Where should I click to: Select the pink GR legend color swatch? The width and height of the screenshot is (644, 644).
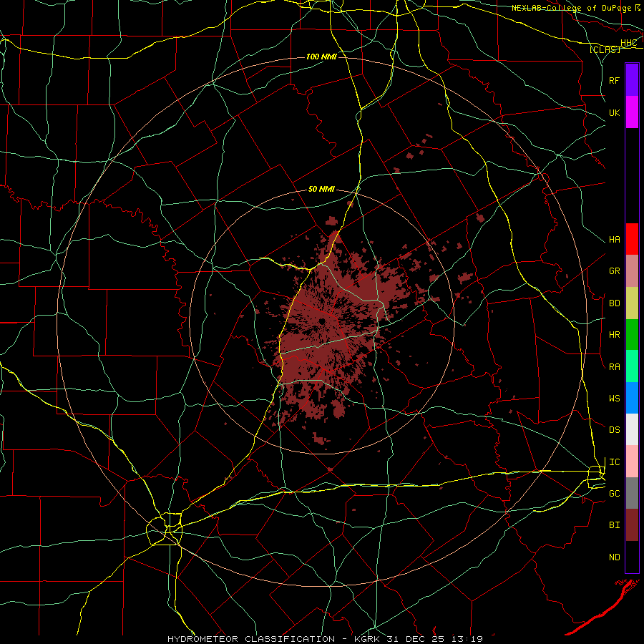coord(632,271)
